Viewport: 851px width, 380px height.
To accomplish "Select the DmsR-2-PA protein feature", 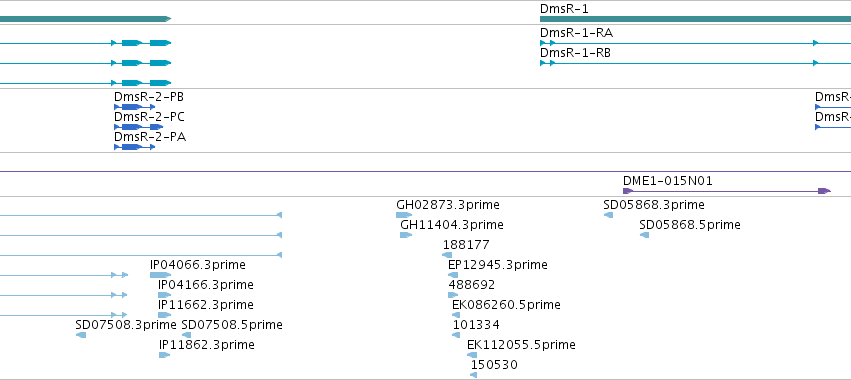I will coord(135,147).
